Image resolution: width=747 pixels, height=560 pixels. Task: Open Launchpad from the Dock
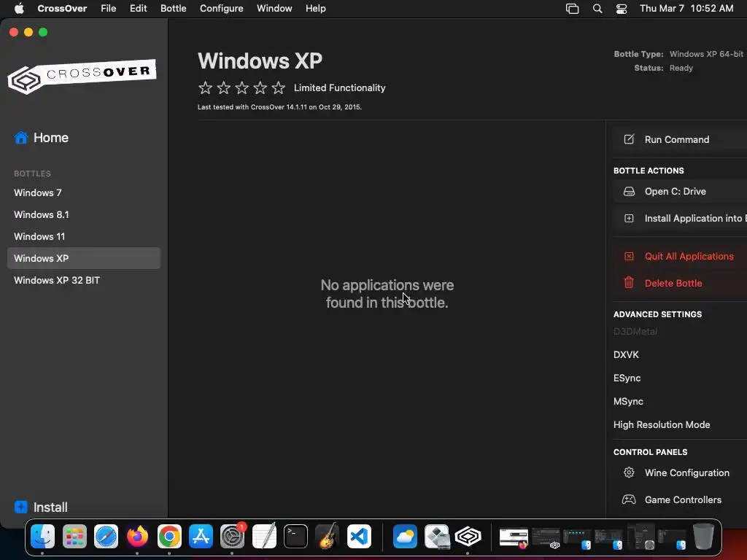74,536
